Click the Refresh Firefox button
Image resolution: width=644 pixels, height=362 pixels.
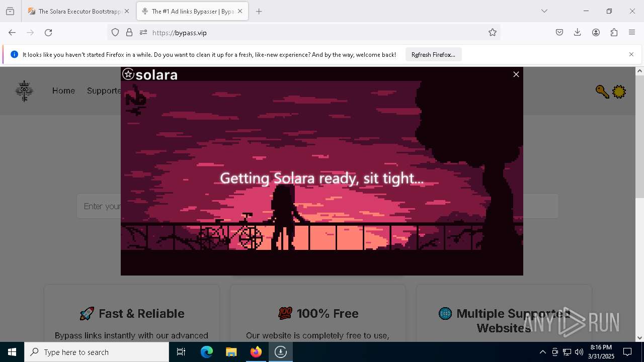click(x=433, y=54)
